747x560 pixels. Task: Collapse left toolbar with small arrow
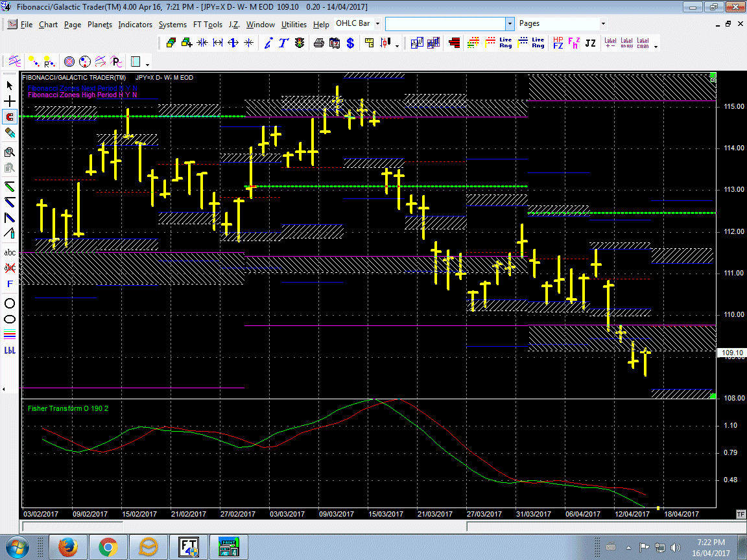pos(4,389)
